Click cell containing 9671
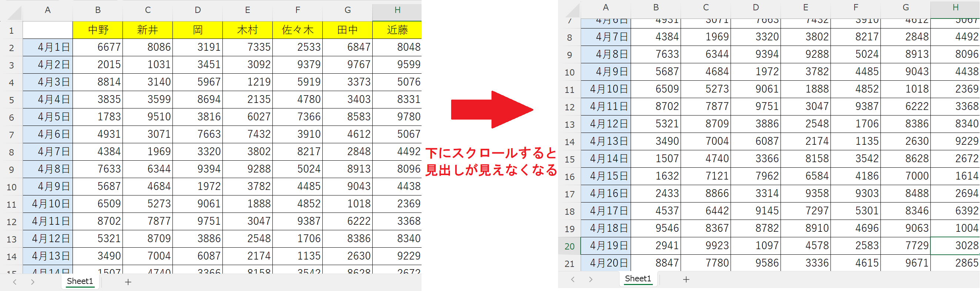Screen dimensions: 980x291 point(906,263)
